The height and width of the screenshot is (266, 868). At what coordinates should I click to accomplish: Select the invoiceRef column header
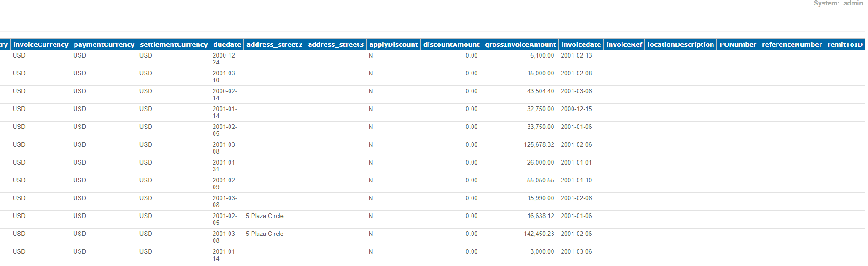click(624, 44)
